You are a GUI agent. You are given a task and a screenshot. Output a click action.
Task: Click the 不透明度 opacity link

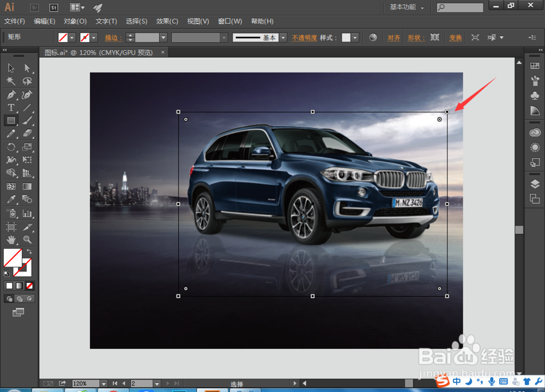304,38
